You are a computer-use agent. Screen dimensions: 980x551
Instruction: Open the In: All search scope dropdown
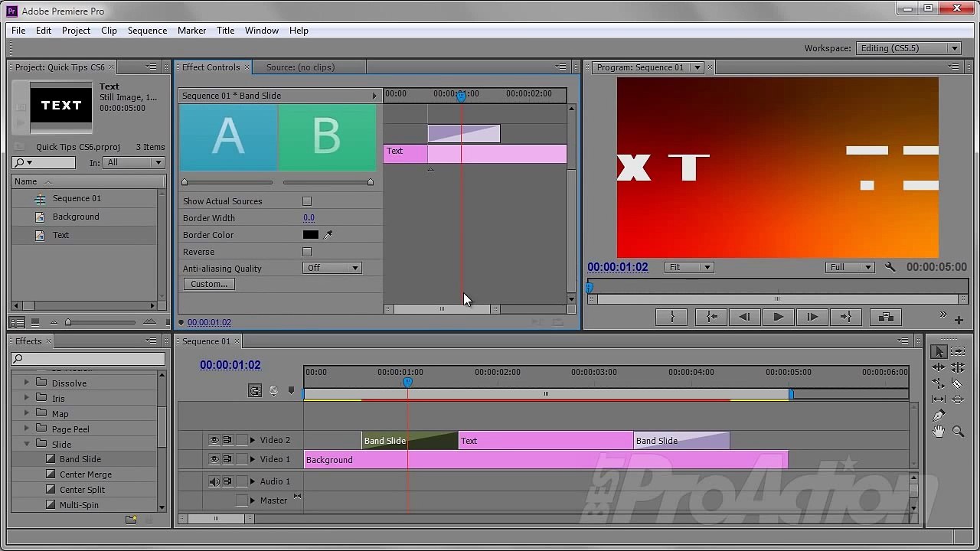pyautogui.click(x=135, y=162)
